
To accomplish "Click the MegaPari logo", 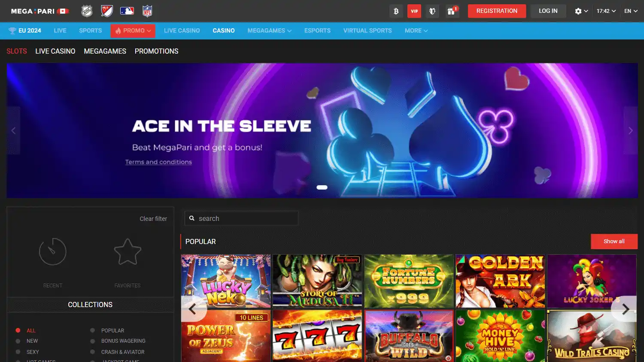I will point(40,11).
